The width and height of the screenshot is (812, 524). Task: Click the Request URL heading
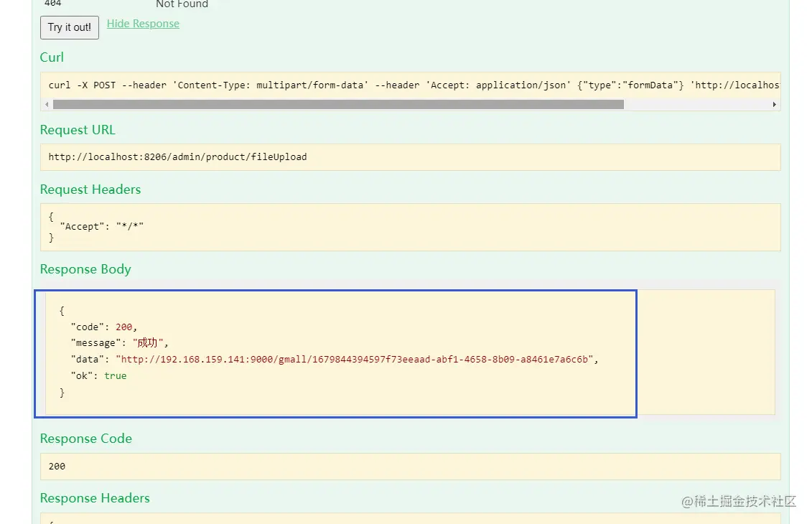coord(78,130)
